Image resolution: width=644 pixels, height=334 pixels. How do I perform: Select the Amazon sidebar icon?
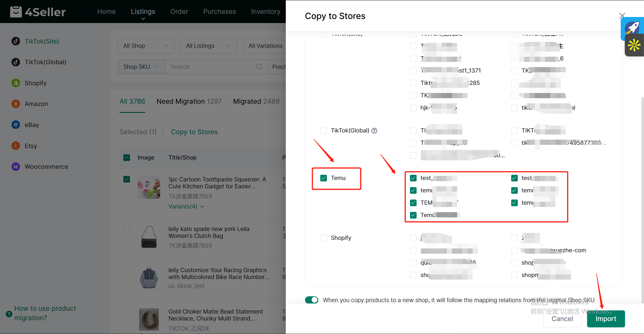16,104
